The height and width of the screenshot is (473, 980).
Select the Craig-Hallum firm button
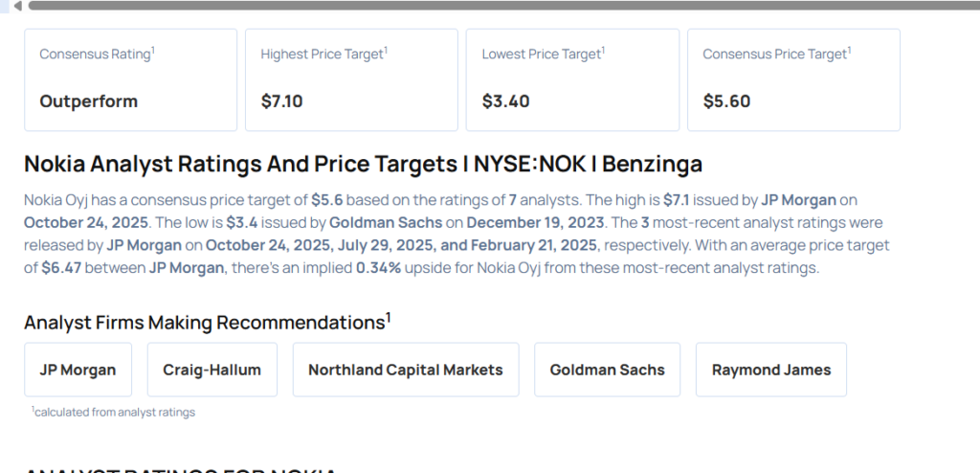pos(212,370)
